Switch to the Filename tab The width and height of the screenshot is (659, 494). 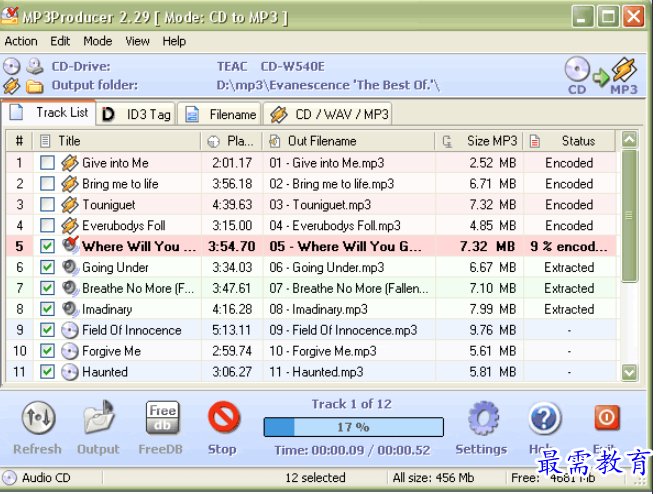pyautogui.click(x=221, y=114)
